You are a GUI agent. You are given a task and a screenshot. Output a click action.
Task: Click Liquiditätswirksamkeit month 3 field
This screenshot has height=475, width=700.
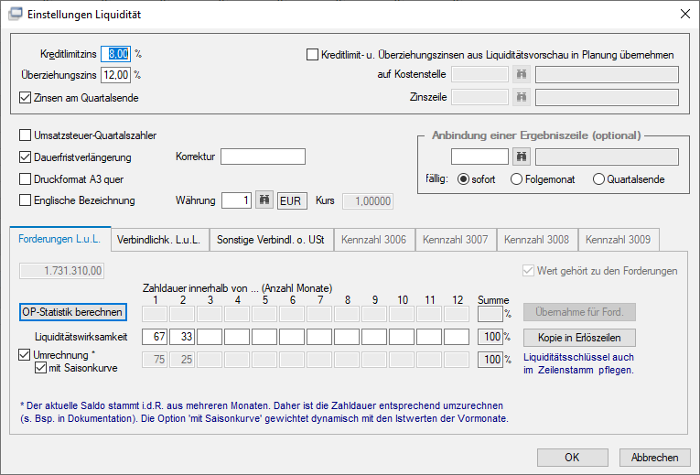tap(209, 337)
